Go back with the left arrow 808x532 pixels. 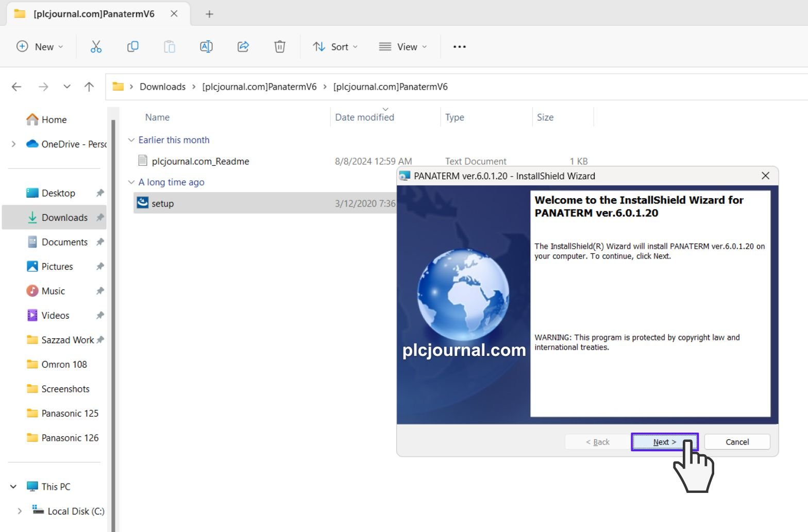click(x=16, y=87)
